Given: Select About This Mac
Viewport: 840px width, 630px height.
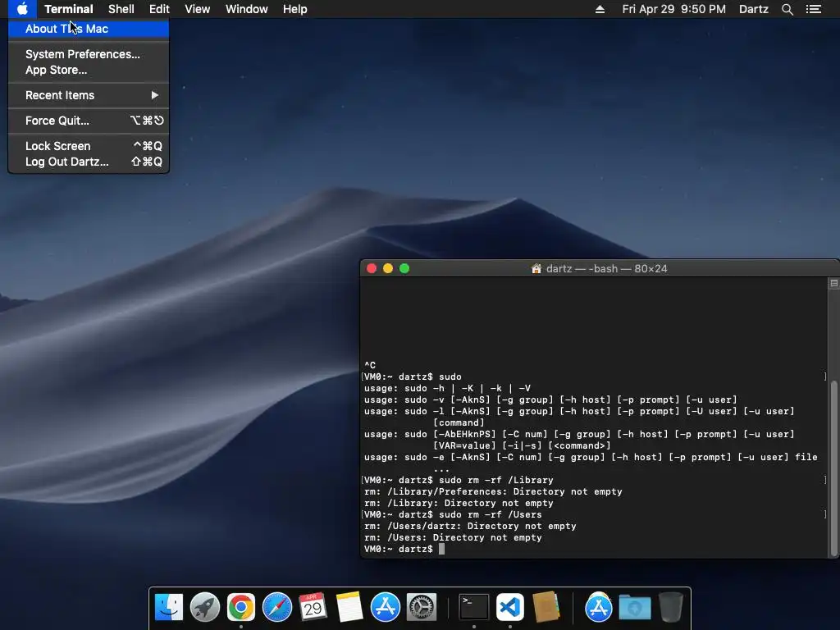Looking at the screenshot, I should click(x=89, y=29).
